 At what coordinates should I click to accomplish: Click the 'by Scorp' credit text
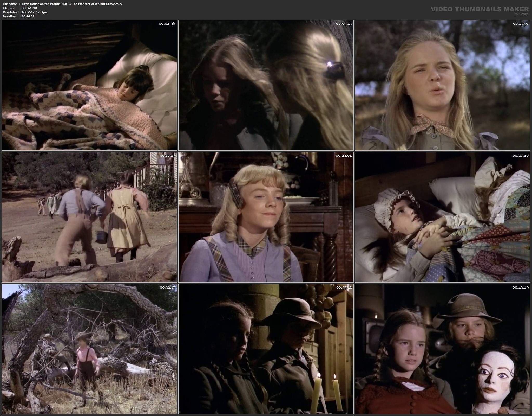point(521,14)
